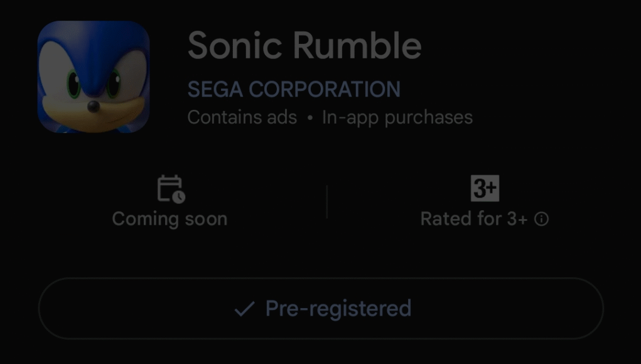This screenshot has width=641, height=364.
Task: Click the checkmark in Pre-registered button
Action: [244, 309]
